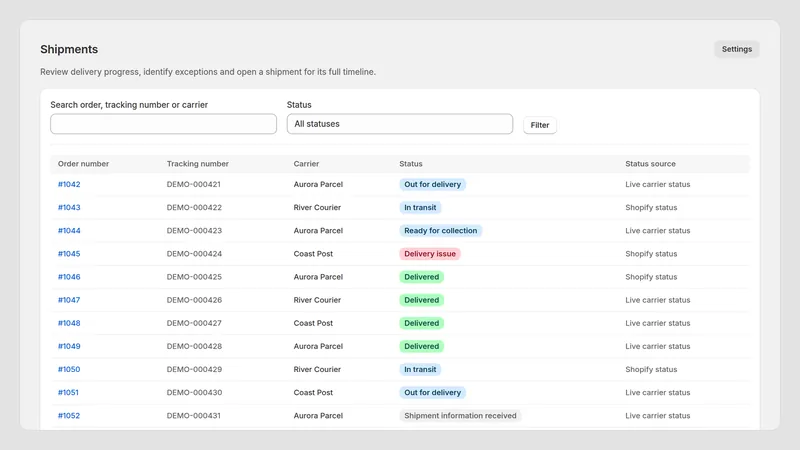Click the In transit badge for #1050
Viewport: 800px width, 450px height.
(420, 369)
